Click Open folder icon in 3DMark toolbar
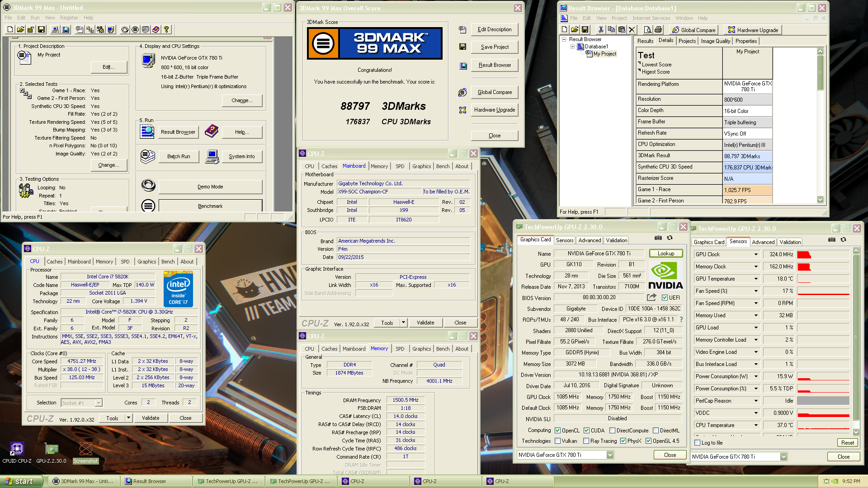 pyautogui.click(x=20, y=29)
